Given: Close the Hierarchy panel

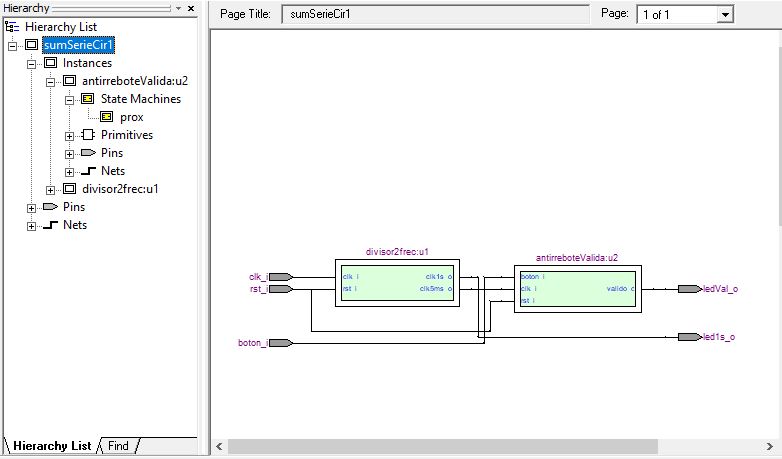Looking at the screenshot, I should (x=191, y=8).
